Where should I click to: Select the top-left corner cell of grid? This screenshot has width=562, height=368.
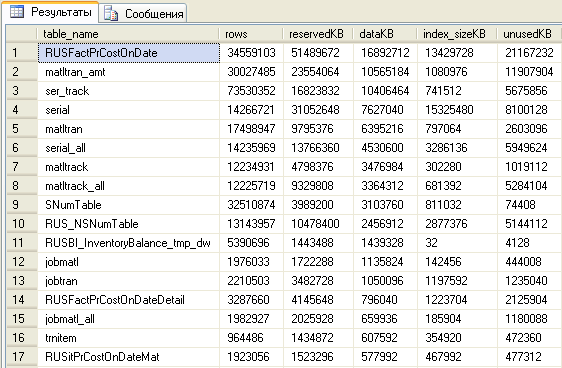22,34
